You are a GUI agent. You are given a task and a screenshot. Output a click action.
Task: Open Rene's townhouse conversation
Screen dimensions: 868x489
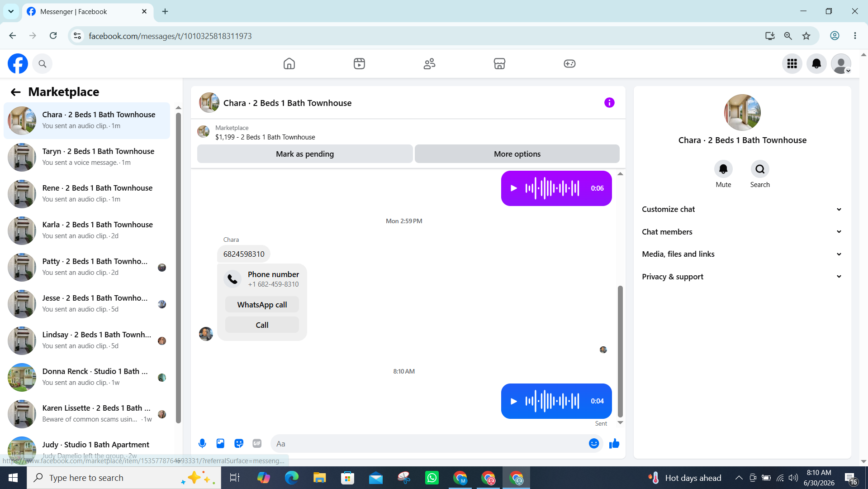(x=87, y=194)
